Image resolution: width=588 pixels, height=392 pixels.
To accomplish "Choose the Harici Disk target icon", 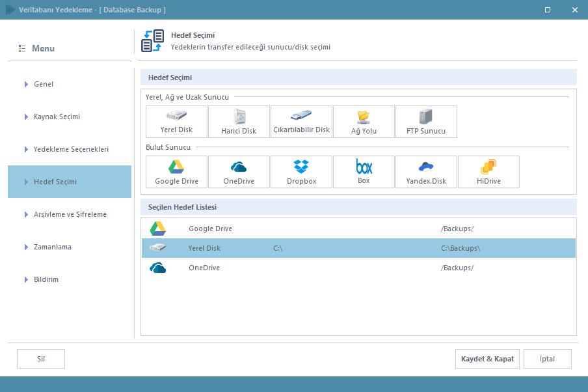I will 239,122.
